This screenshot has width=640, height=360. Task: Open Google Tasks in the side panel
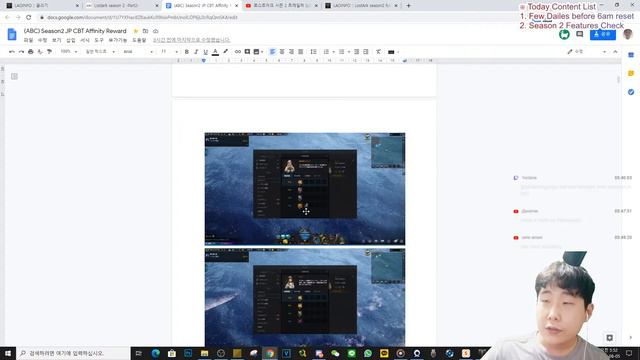[631, 92]
